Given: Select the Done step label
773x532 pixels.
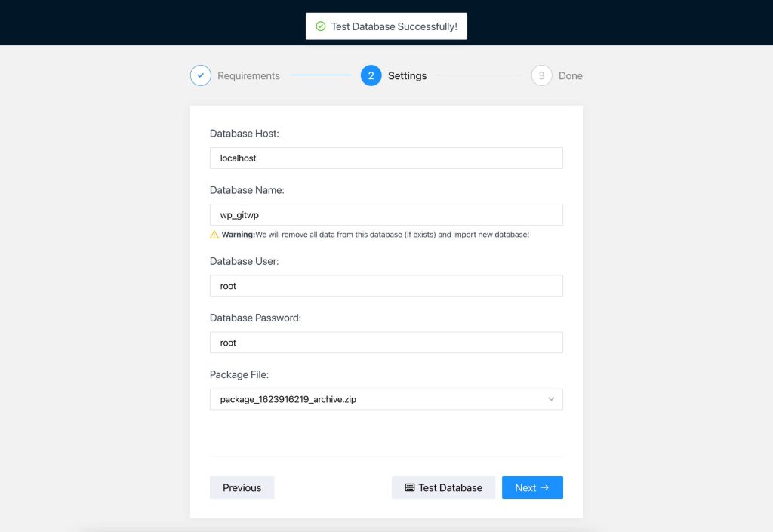Looking at the screenshot, I should click(x=570, y=76).
